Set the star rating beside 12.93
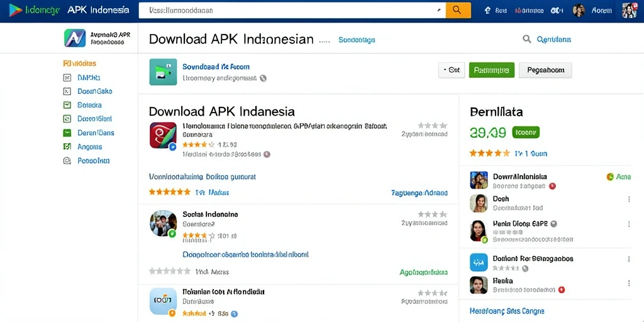644x322 pixels. point(198,145)
